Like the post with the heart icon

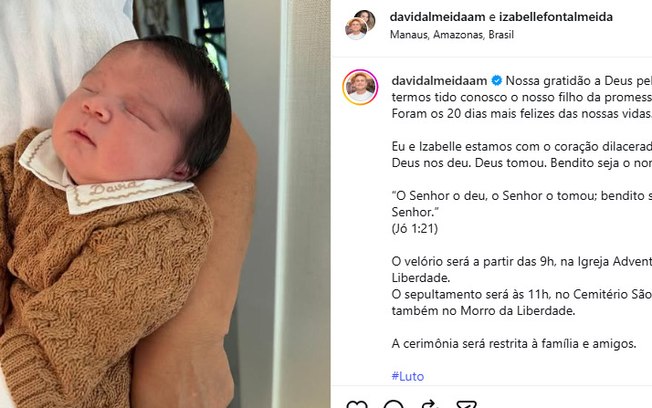click(x=357, y=404)
